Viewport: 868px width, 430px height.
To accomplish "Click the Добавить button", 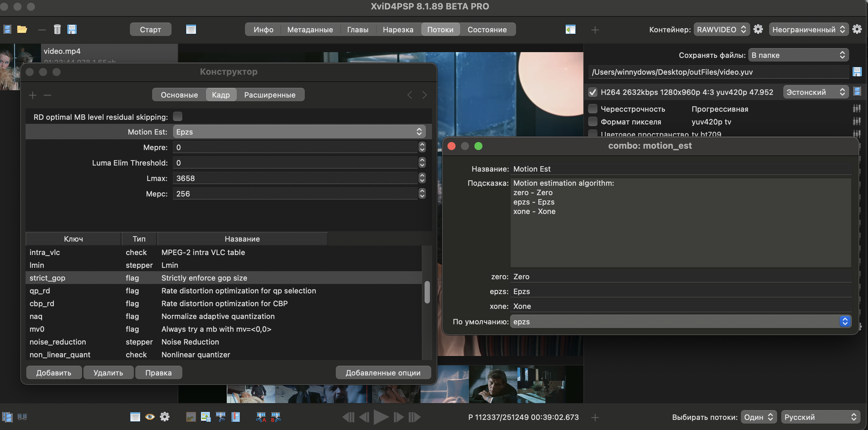I will [x=54, y=373].
